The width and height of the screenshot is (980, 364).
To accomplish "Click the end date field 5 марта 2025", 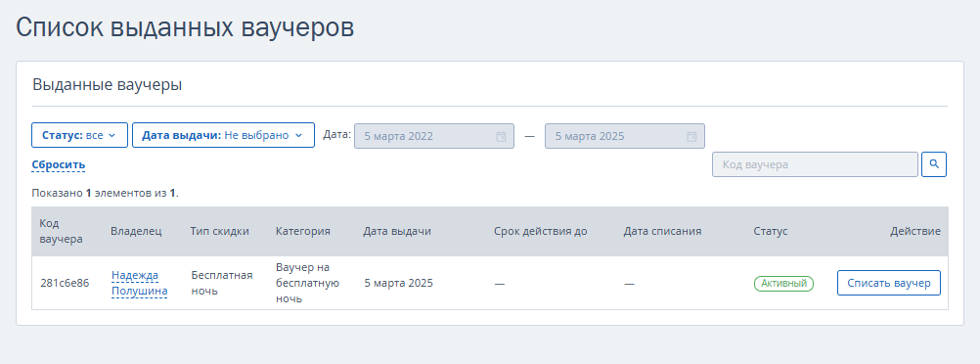I will tap(625, 136).
